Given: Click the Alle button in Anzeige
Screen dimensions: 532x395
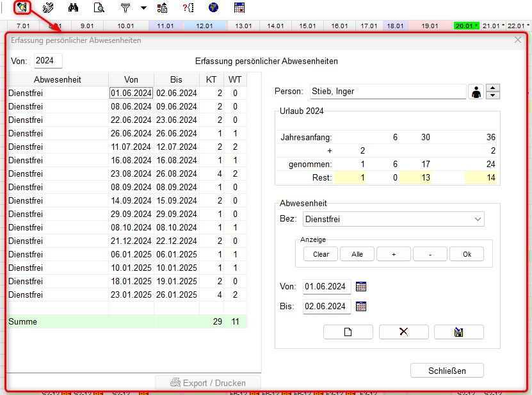Looking at the screenshot, I should tap(357, 254).
